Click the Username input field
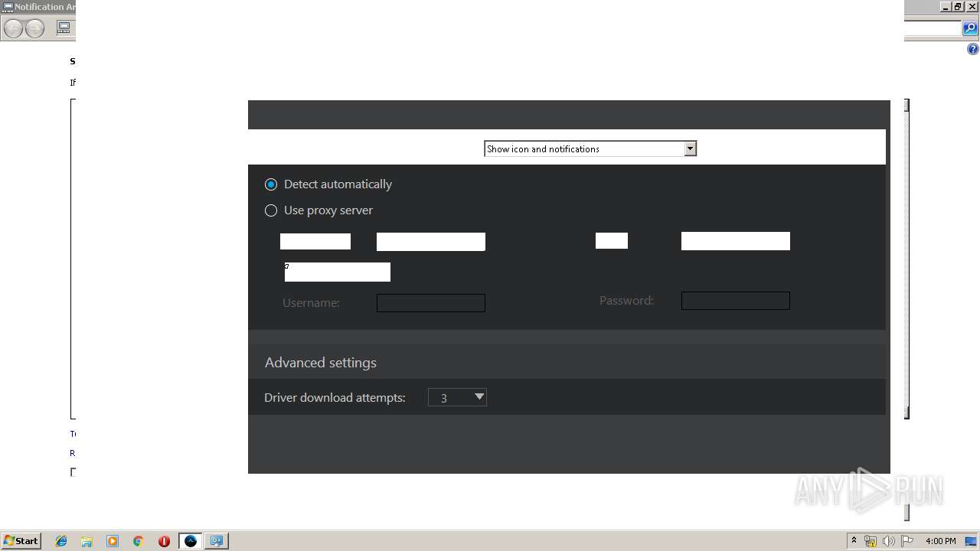 point(431,303)
